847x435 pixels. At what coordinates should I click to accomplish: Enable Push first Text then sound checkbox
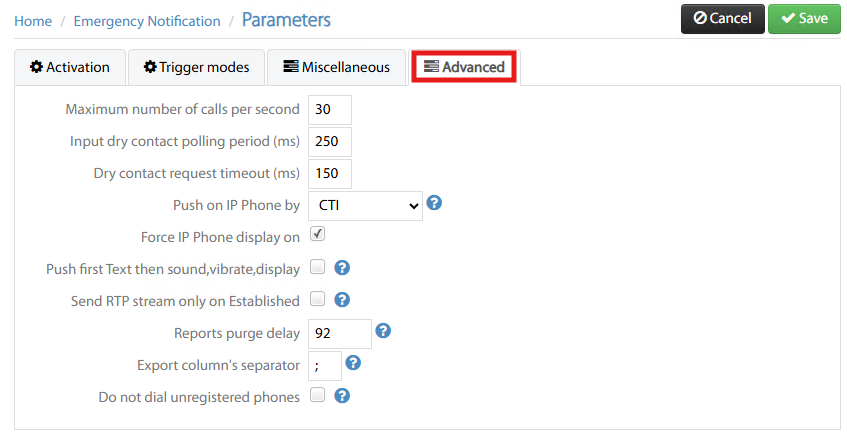[x=317, y=266]
